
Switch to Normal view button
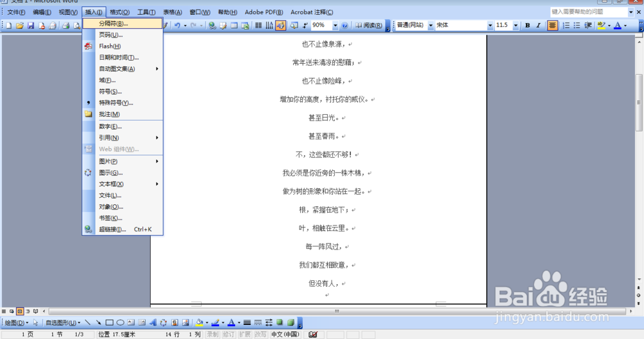click(4, 311)
